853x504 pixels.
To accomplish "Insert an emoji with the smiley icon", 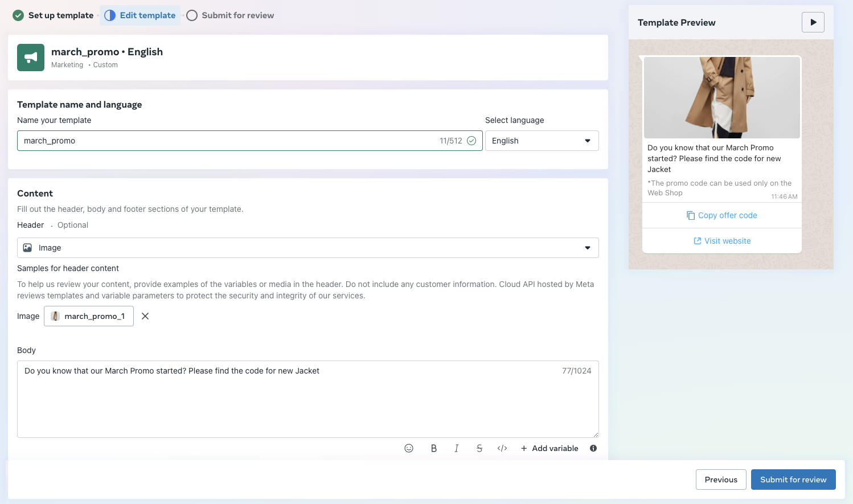I will [409, 448].
